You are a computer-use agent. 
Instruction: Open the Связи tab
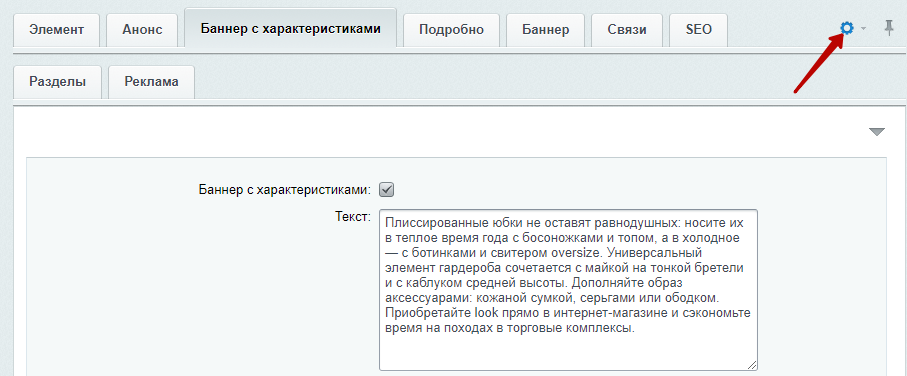click(x=627, y=30)
